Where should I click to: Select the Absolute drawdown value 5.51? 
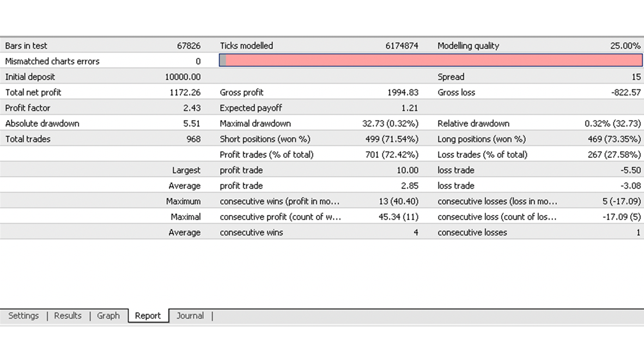click(192, 123)
